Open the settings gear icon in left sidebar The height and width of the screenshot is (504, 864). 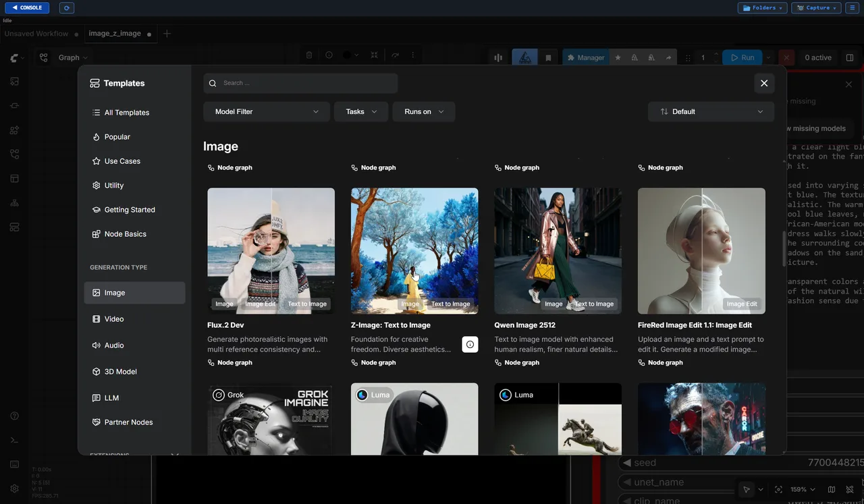click(14, 488)
